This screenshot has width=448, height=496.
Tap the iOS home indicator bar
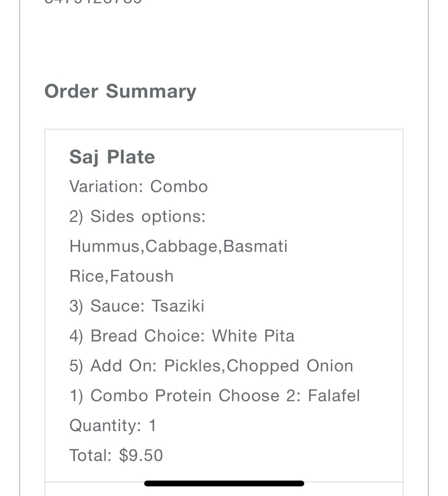coord(224,483)
